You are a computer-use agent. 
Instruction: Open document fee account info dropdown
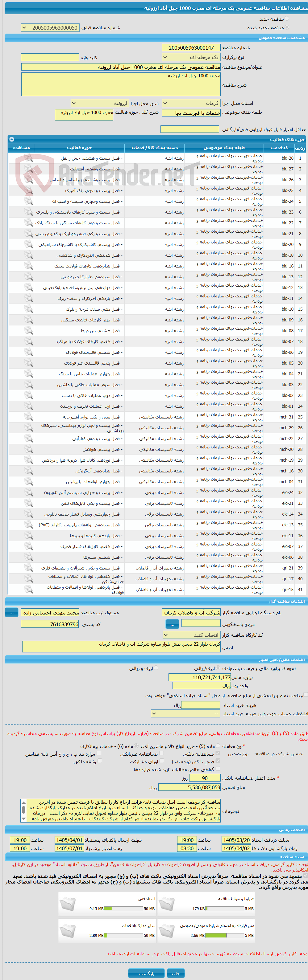click(186, 714)
